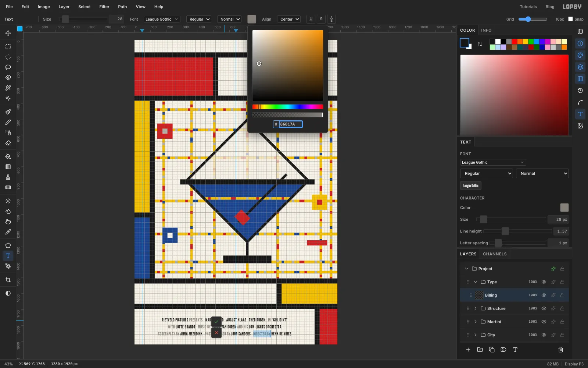Image resolution: width=588 pixels, height=368 pixels.
Task: Select the Lasso tool
Action: [8, 67]
